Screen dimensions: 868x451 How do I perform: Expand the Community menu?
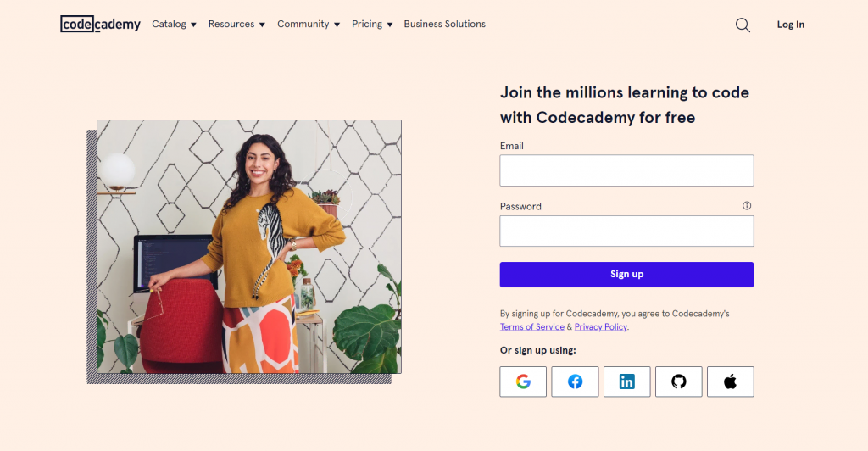pos(309,24)
